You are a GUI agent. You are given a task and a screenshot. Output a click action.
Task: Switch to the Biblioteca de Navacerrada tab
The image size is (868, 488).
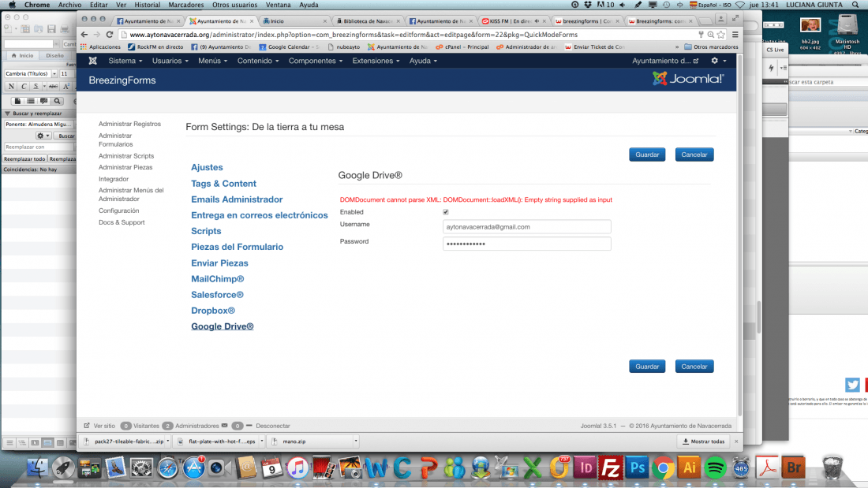(x=368, y=21)
